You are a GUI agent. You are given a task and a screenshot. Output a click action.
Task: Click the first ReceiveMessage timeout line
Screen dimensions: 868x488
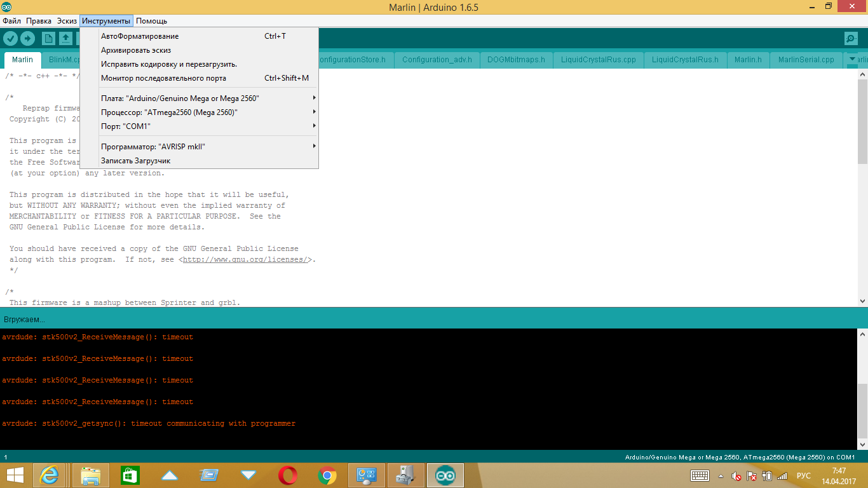[97, 337]
